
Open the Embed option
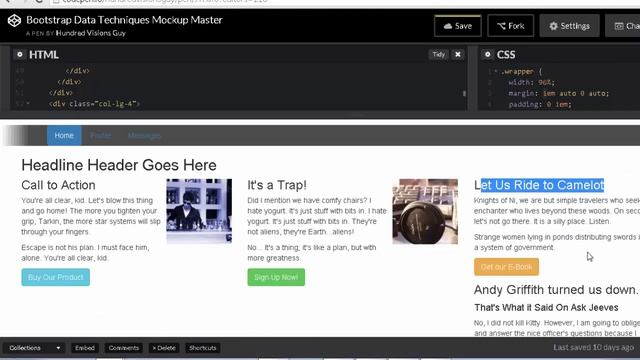tap(85, 348)
